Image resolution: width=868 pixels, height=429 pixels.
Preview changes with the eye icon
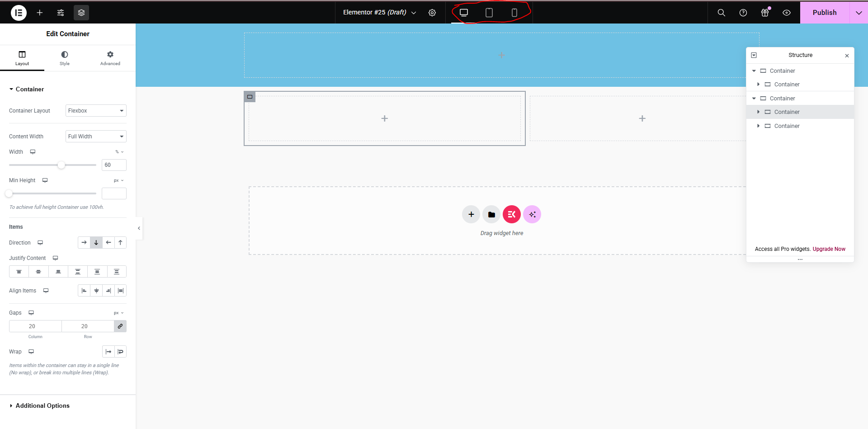(x=787, y=13)
